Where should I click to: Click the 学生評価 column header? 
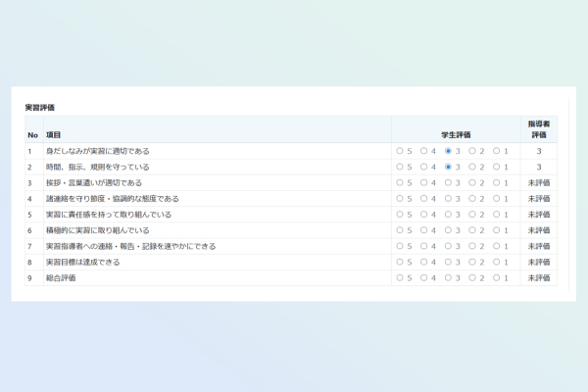tap(455, 134)
